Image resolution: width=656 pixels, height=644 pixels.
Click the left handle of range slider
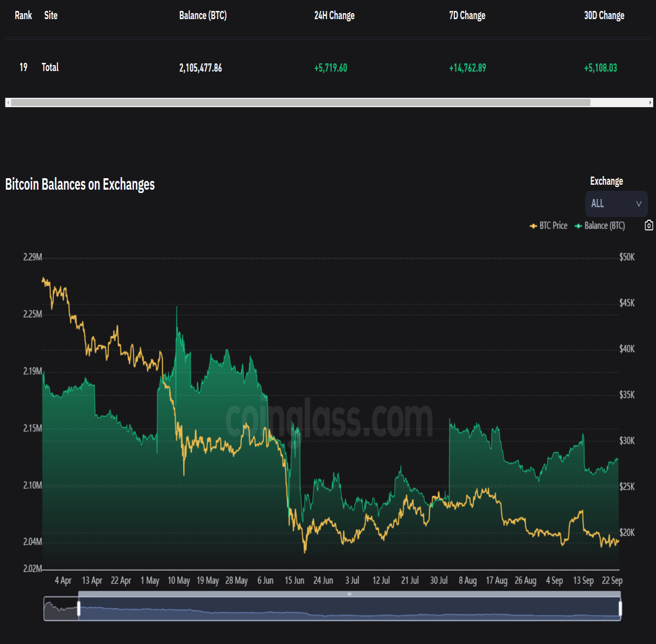[79, 608]
